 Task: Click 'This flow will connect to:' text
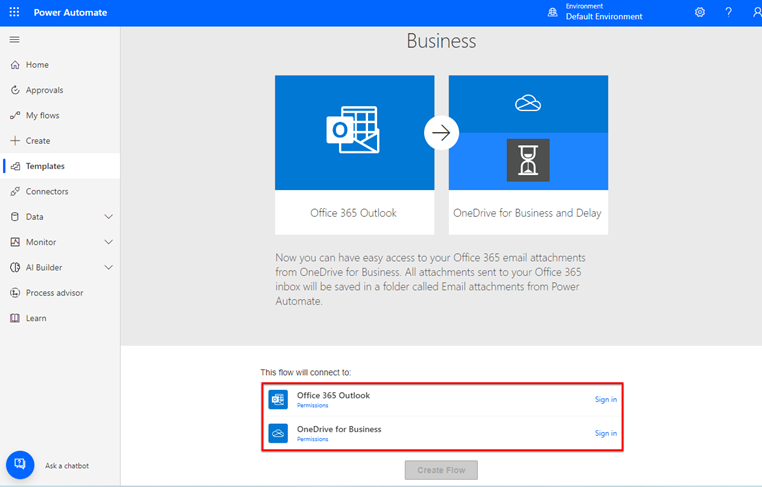306,372
